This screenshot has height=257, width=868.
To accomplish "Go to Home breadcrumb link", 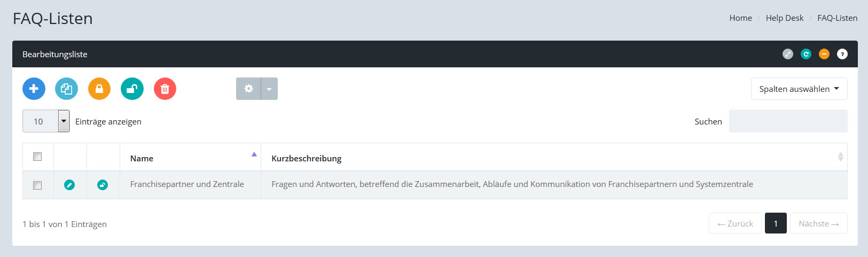I will click(x=740, y=18).
